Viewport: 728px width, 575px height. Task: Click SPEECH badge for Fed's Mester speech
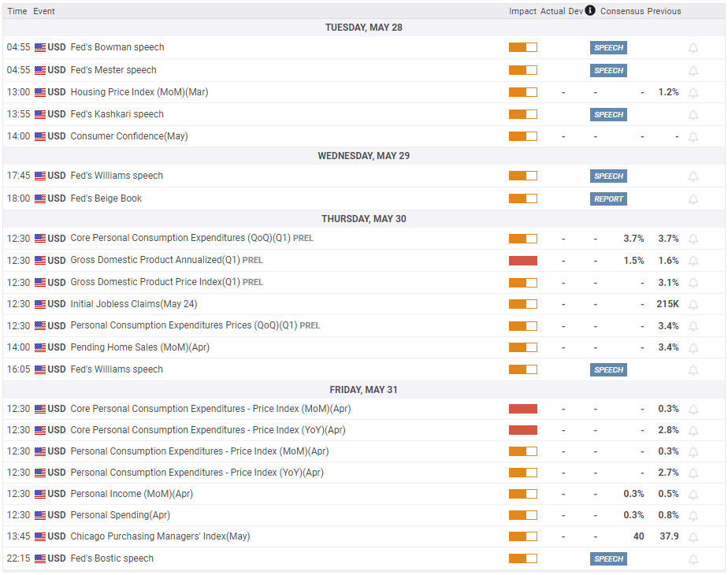tap(608, 71)
